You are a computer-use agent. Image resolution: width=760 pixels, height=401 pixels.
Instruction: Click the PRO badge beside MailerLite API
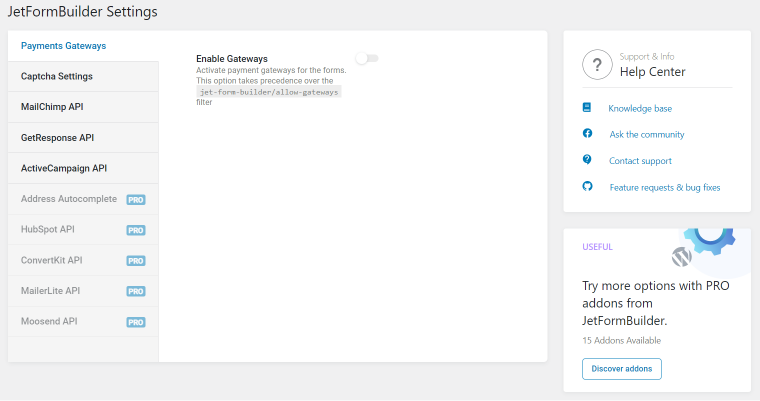pos(136,291)
